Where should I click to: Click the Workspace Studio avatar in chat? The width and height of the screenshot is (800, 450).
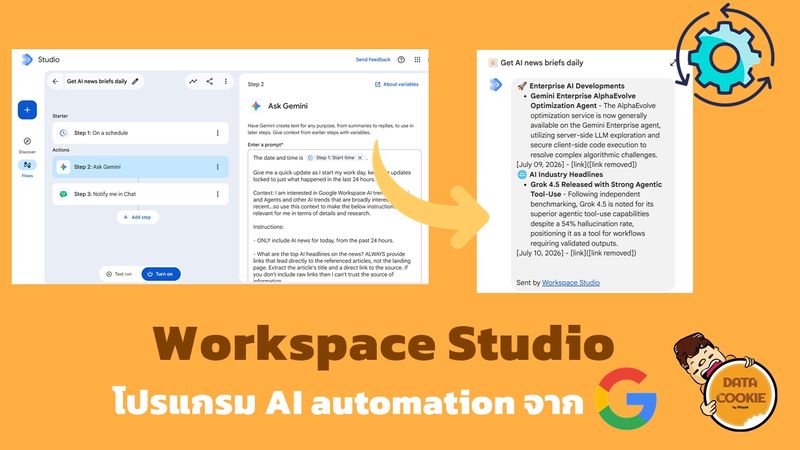[x=495, y=85]
